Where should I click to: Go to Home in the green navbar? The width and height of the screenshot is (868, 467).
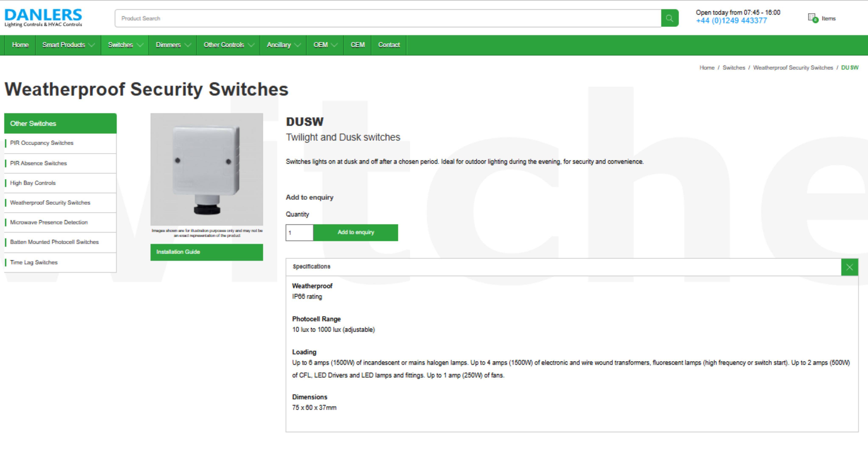coord(20,45)
